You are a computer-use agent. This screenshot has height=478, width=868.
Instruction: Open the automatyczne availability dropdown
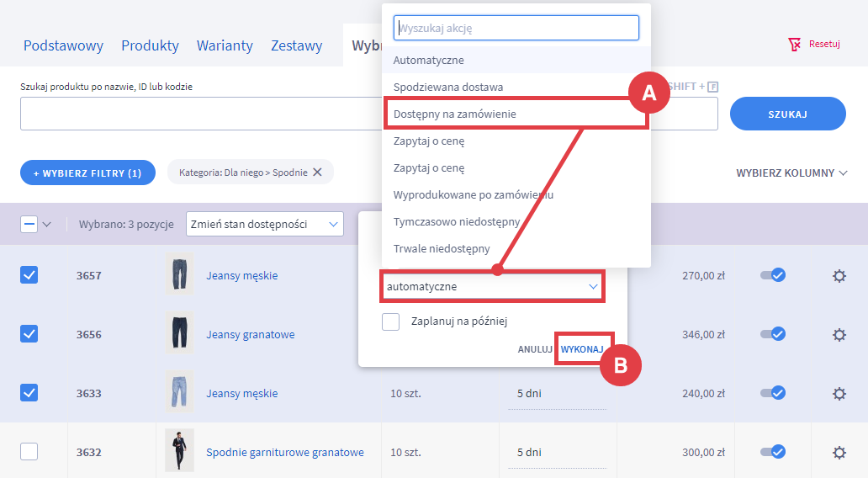(x=492, y=286)
